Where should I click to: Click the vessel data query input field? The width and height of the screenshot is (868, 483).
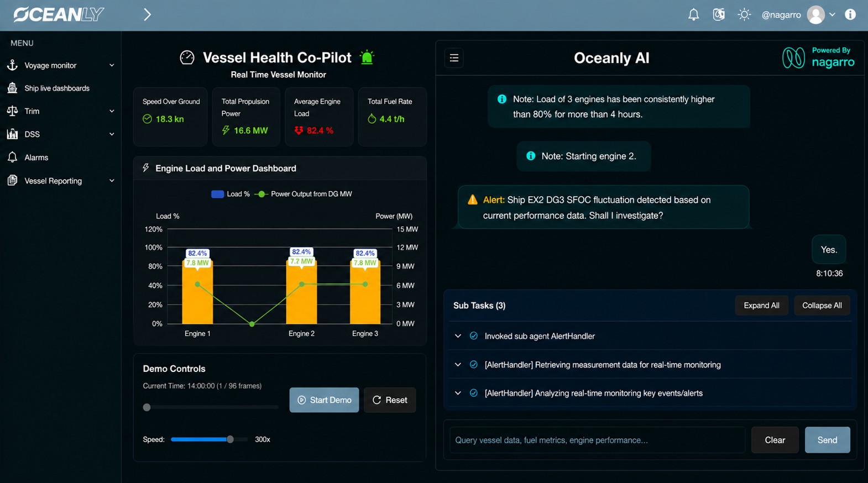pyautogui.click(x=597, y=440)
